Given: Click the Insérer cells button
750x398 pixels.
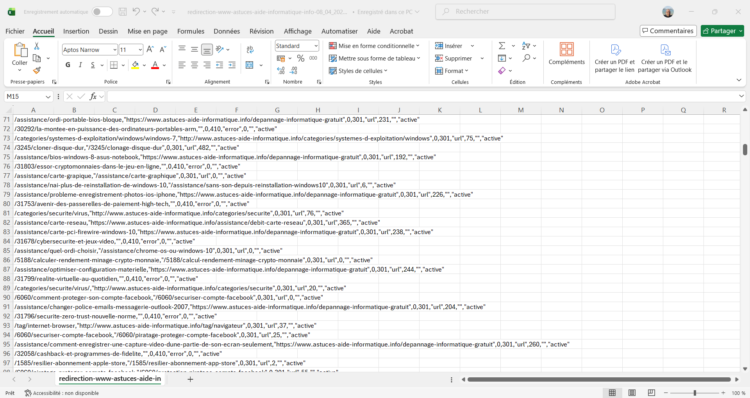Looking at the screenshot, I should pyautogui.click(x=449, y=46).
